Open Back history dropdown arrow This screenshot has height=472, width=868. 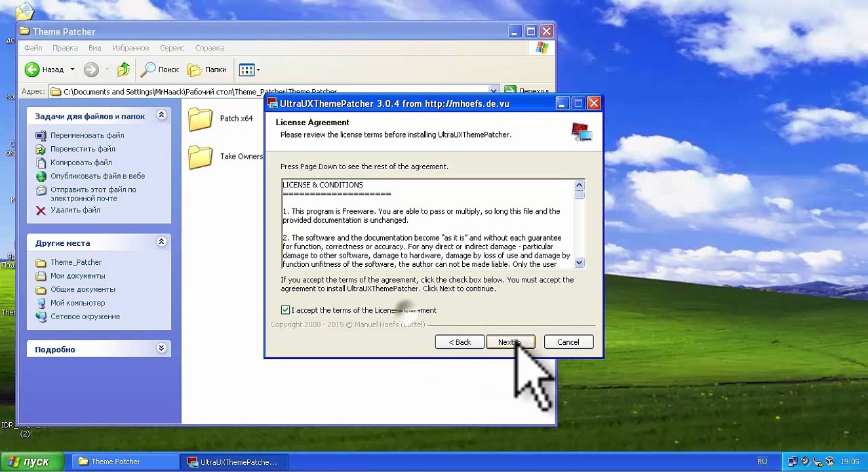[x=72, y=69]
